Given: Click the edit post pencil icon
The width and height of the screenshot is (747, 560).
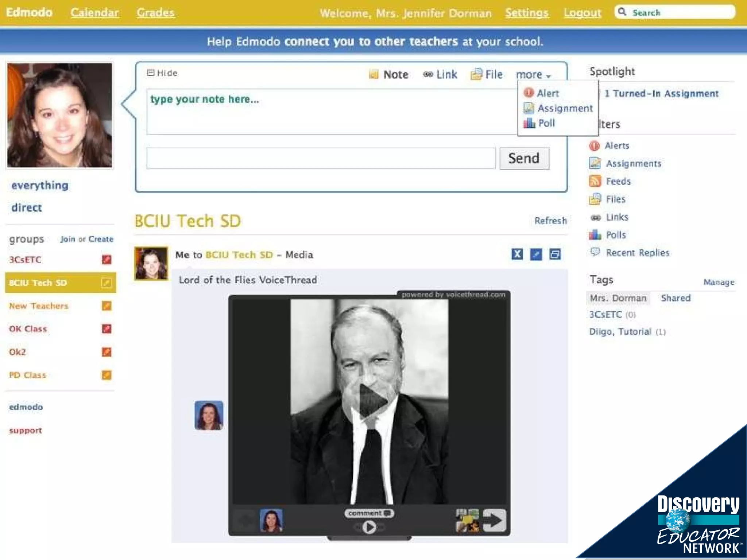Looking at the screenshot, I should [x=536, y=254].
